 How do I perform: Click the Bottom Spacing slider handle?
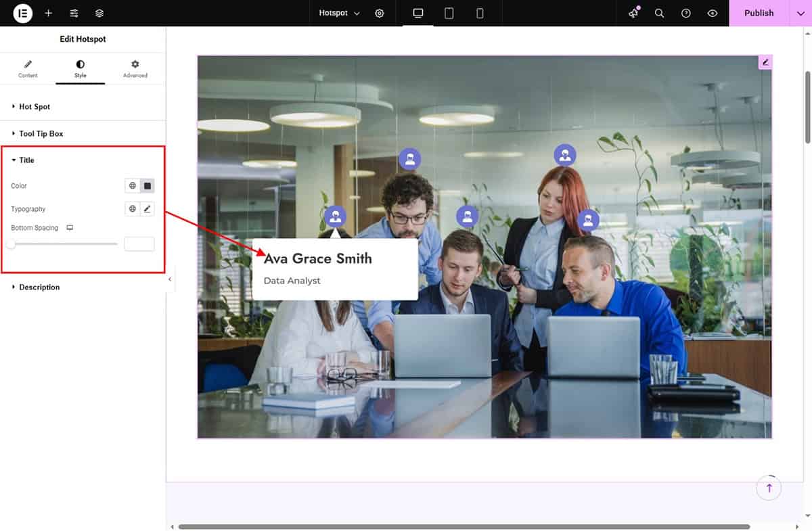(11, 244)
